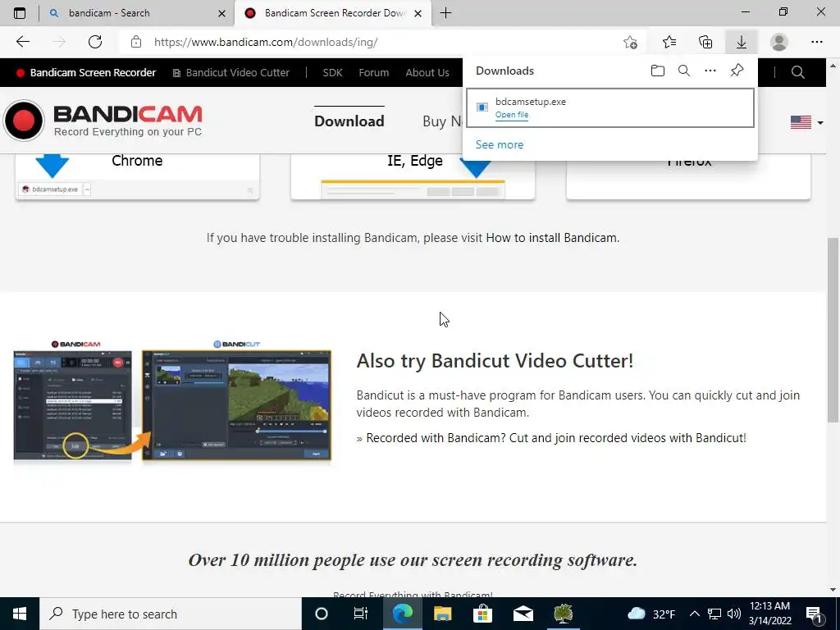This screenshot has height=630, width=840.
Task: Click See more in Downloads panel
Action: point(500,144)
